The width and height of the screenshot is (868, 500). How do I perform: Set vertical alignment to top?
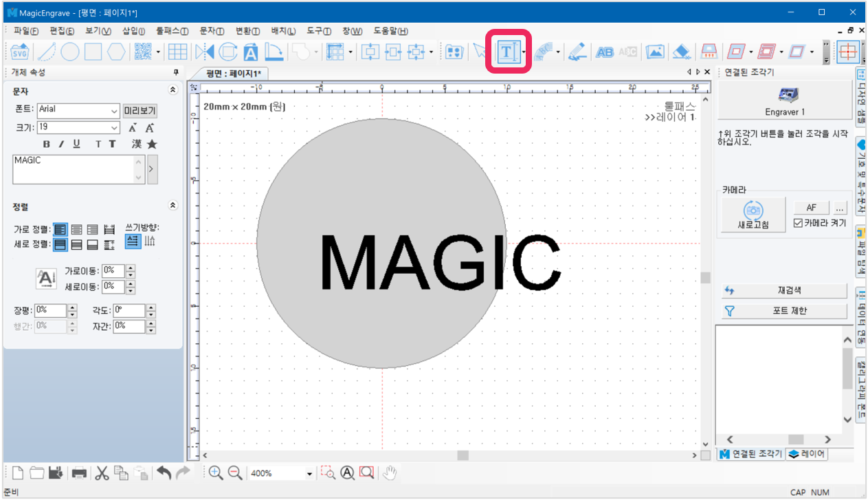point(60,244)
